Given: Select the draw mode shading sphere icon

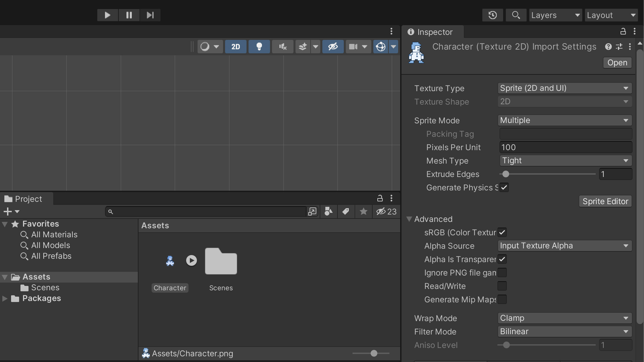Looking at the screenshot, I should tap(205, 47).
